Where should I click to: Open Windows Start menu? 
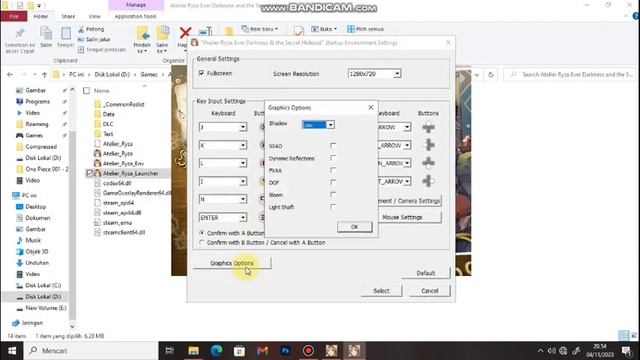pyautogui.click(x=11, y=351)
